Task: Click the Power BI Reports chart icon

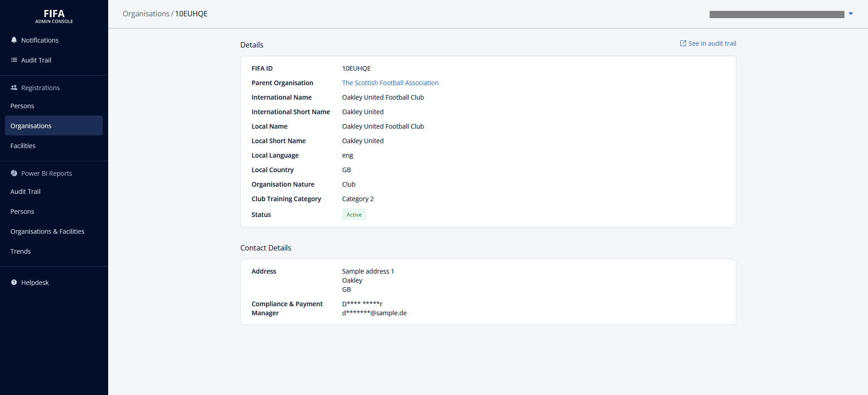Action: pos(14,173)
